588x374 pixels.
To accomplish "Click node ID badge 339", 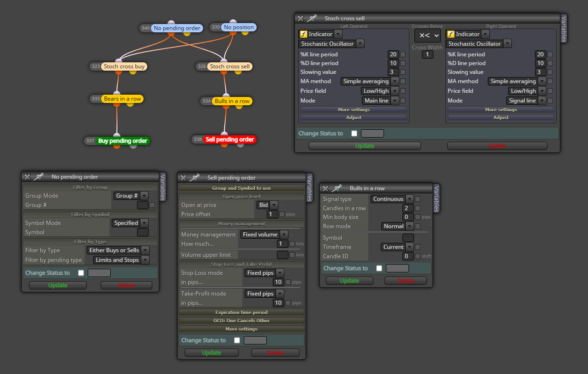I will click(216, 27).
